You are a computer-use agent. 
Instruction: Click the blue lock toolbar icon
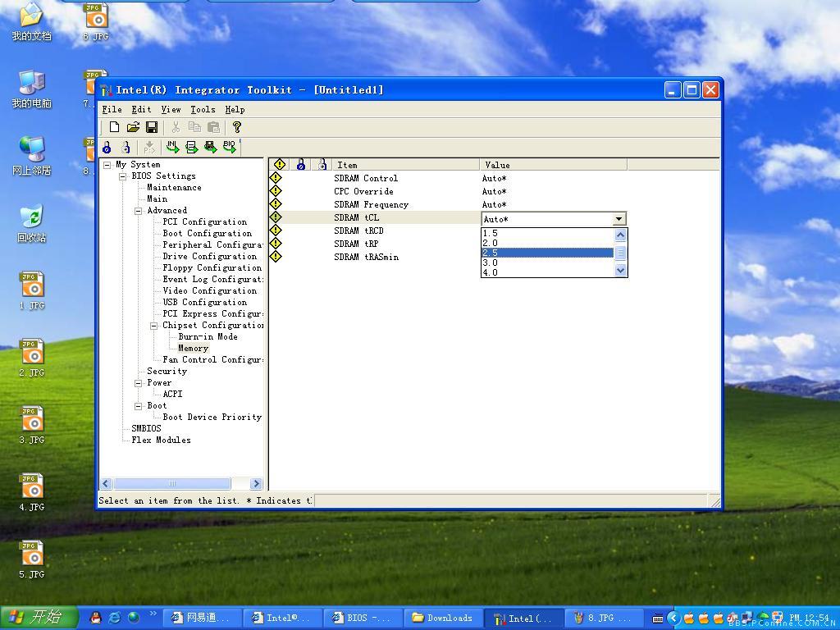[x=107, y=148]
